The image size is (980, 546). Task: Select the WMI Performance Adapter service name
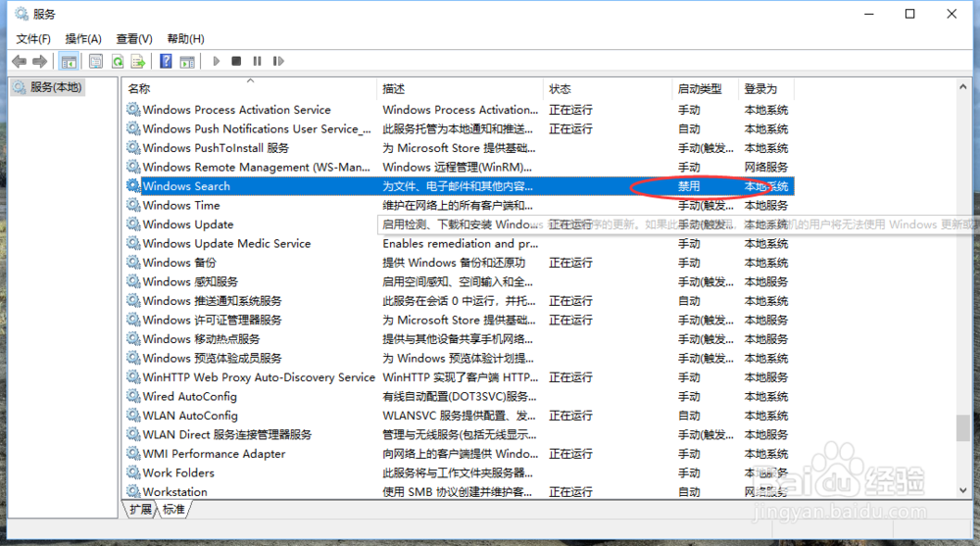214,454
